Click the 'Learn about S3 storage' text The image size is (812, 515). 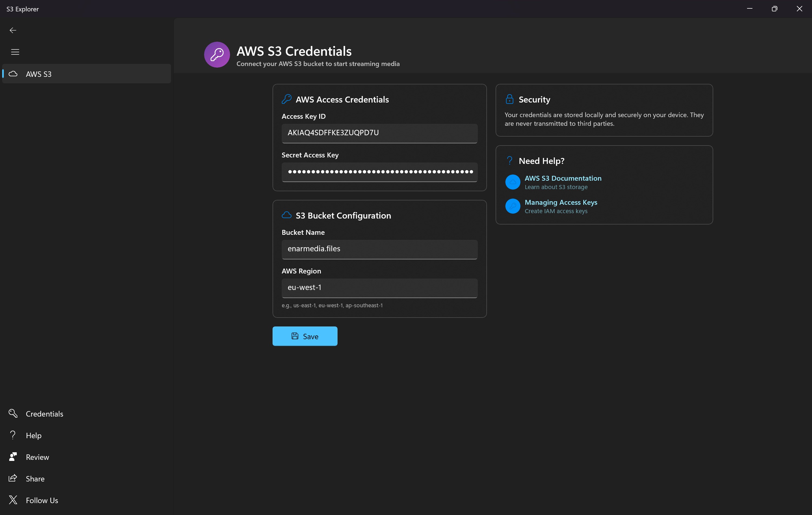(x=556, y=187)
